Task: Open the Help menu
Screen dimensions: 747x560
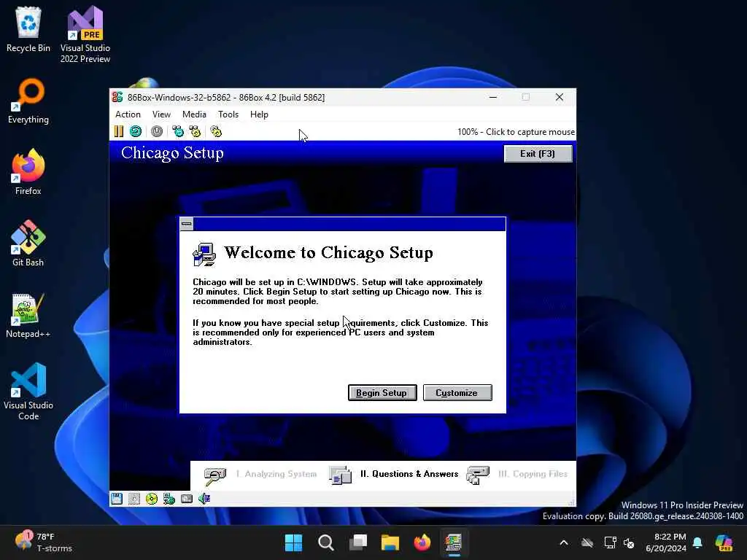Action: pos(259,114)
